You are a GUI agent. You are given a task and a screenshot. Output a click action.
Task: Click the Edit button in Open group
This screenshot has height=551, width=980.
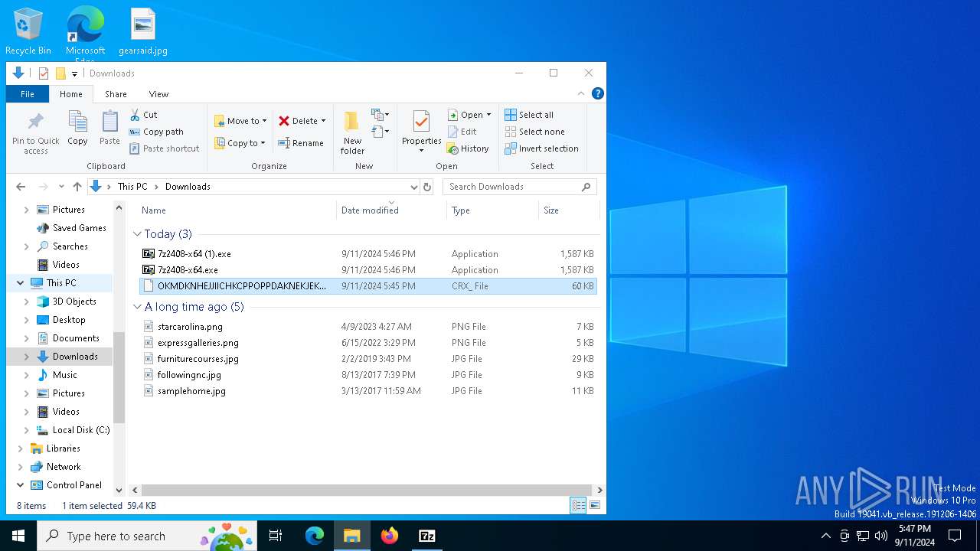click(x=462, y=132)
